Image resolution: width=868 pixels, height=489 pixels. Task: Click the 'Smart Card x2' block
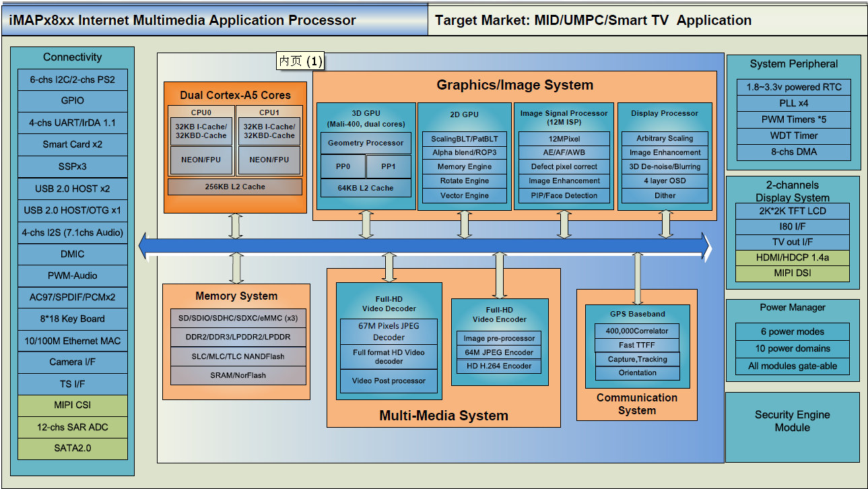point(72,144)
